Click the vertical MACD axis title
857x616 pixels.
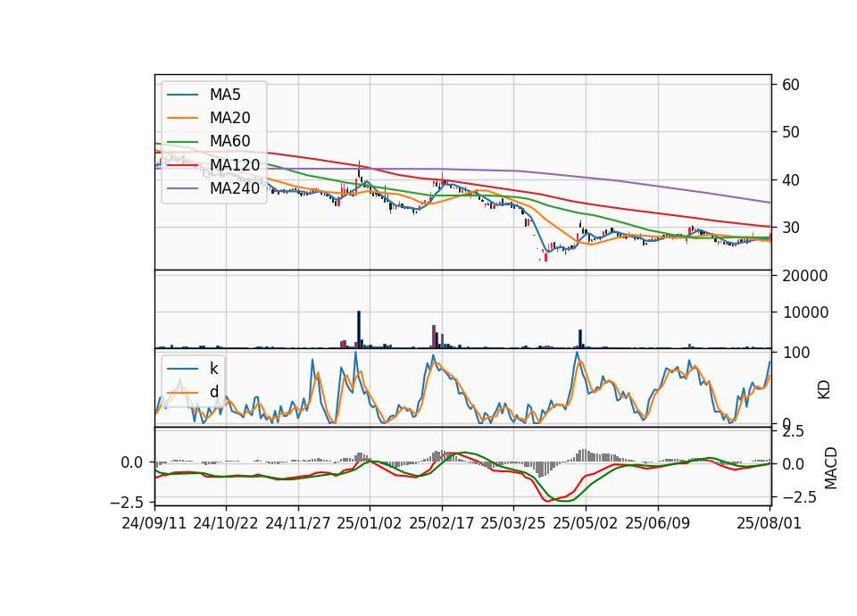point(831,468)
